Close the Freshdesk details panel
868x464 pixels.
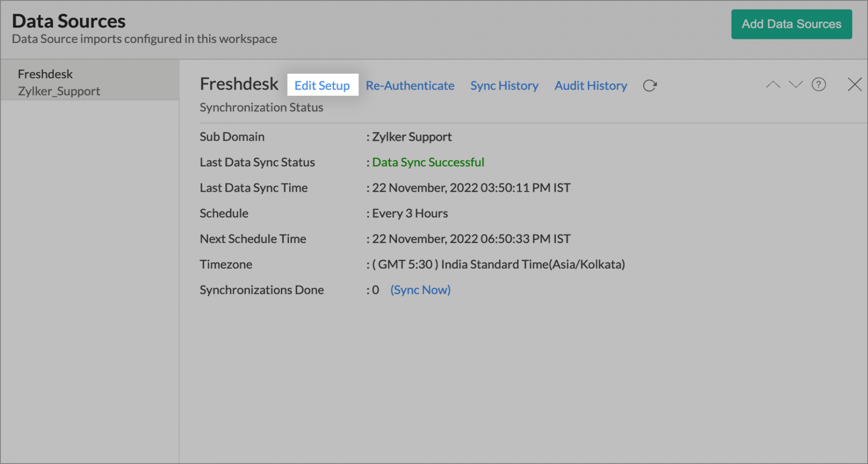pyautogui.click(x=855, y=85)
